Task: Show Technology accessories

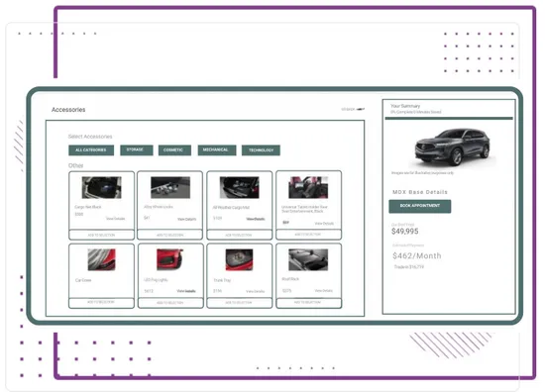Action: click(x=261, y=150)
